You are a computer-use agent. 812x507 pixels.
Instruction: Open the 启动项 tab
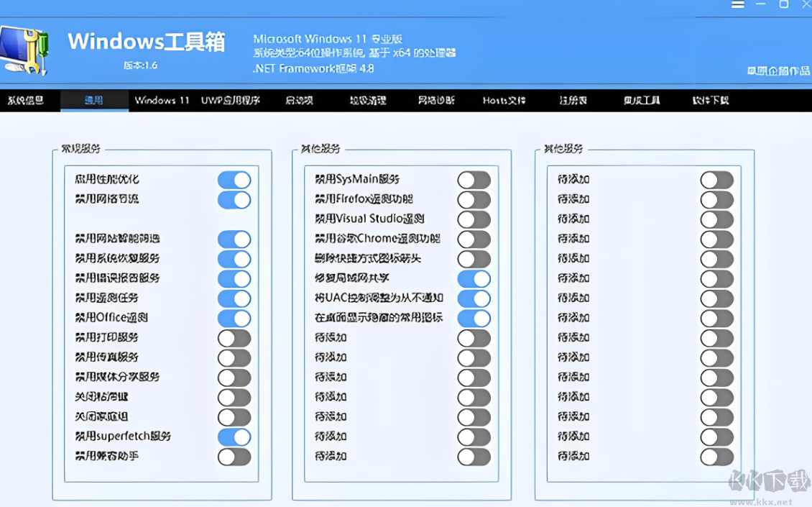point(299,101)
